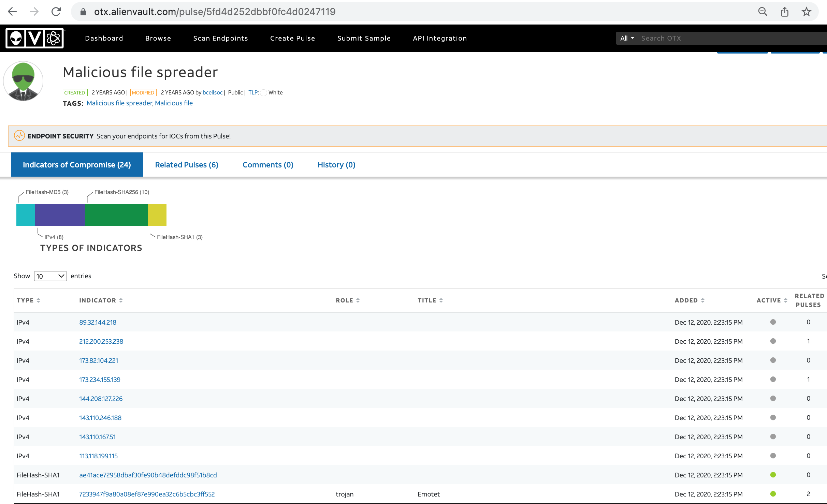Switch to History tab

pos(336,165)
